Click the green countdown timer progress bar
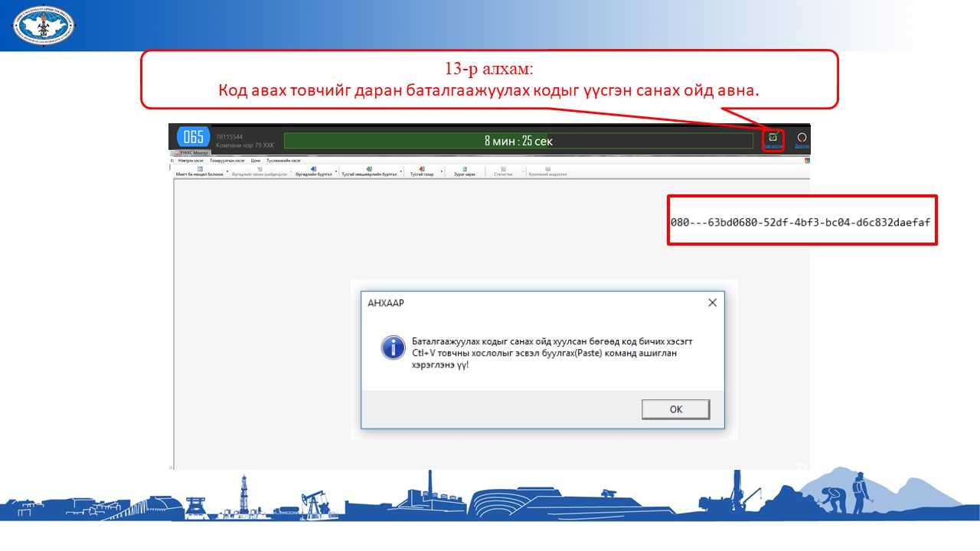Image resolution: width=980 pixels, height=551 pixels. tap(518, 141)
